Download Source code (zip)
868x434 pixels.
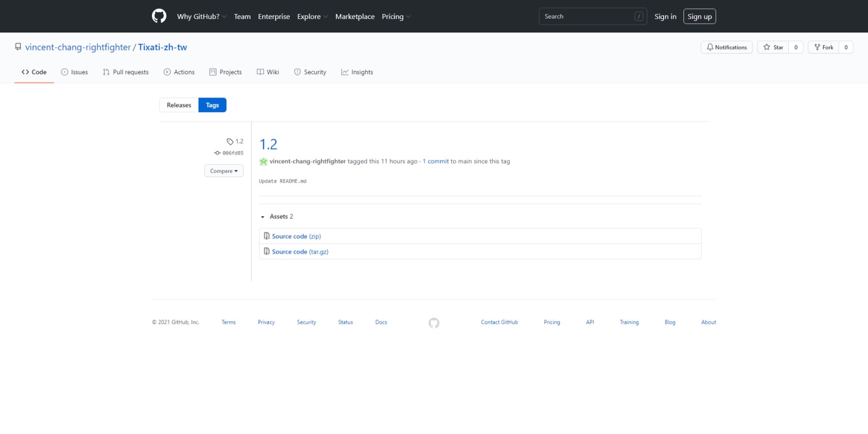[296, 236]
